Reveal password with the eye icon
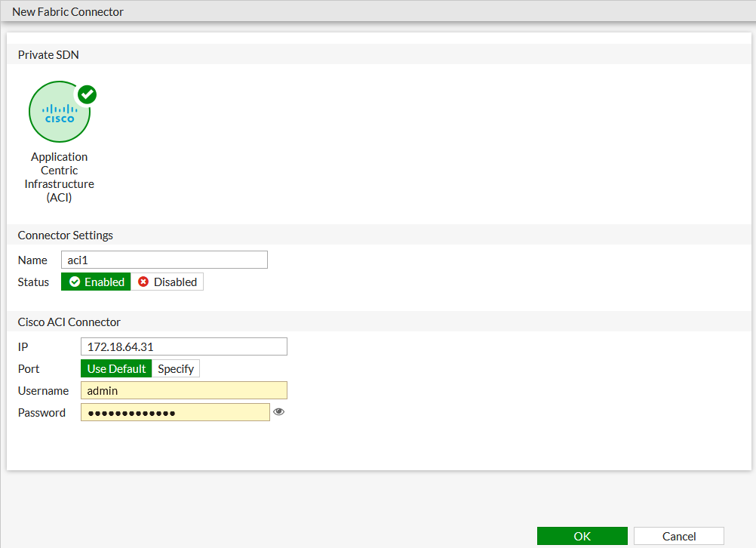This screenshot has width=756, height=548. point(278,411)
